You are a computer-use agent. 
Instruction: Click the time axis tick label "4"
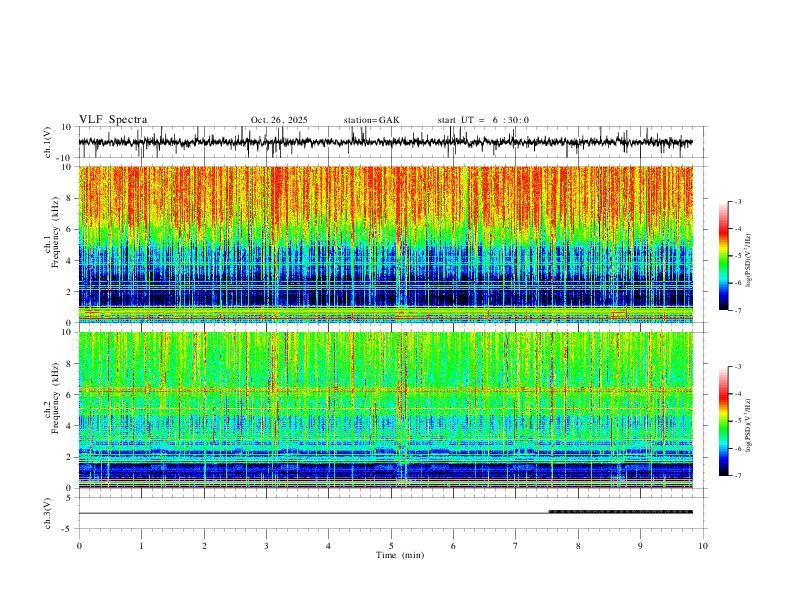pos(328,546)
